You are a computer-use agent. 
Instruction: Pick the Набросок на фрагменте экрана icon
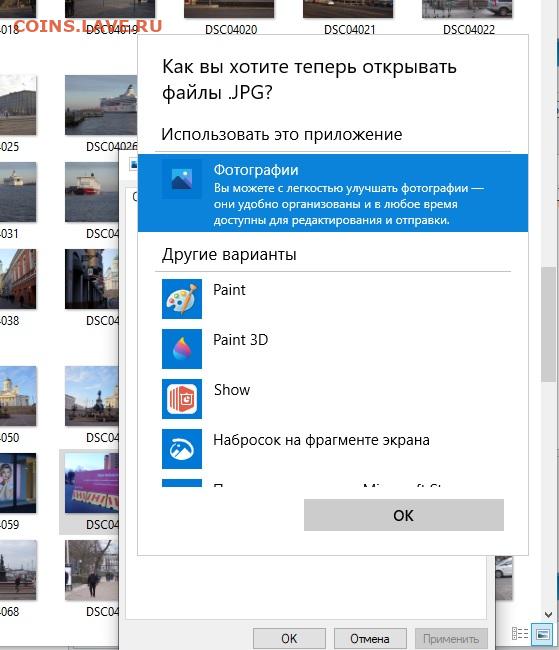(182, 449)
